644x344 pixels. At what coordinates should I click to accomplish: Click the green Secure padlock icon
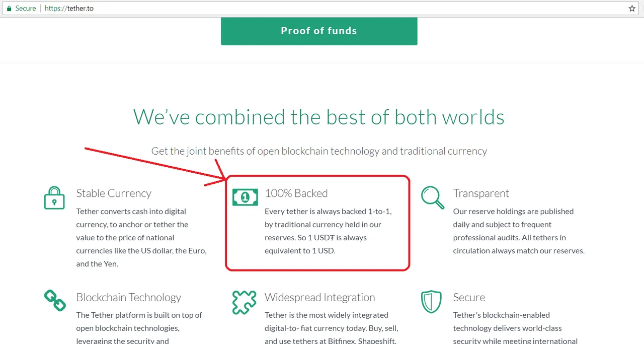(9, 9)
